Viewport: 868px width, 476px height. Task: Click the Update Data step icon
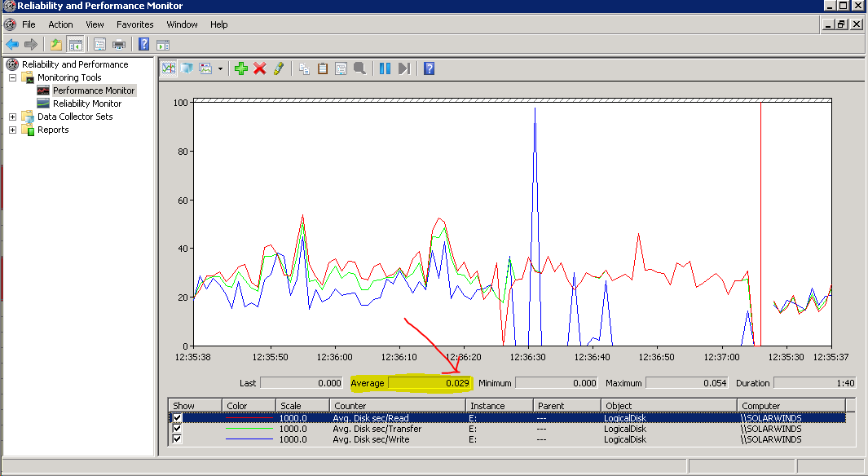403,68
